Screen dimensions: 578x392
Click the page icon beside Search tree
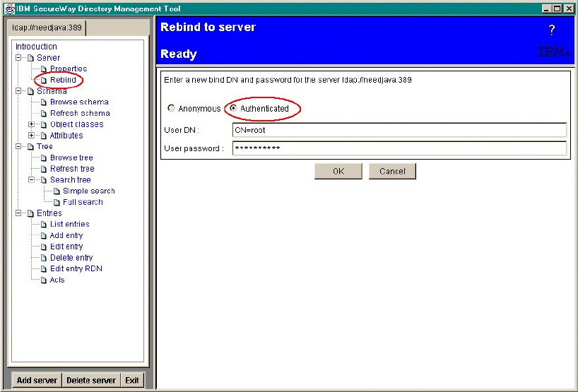click(44, 180)
